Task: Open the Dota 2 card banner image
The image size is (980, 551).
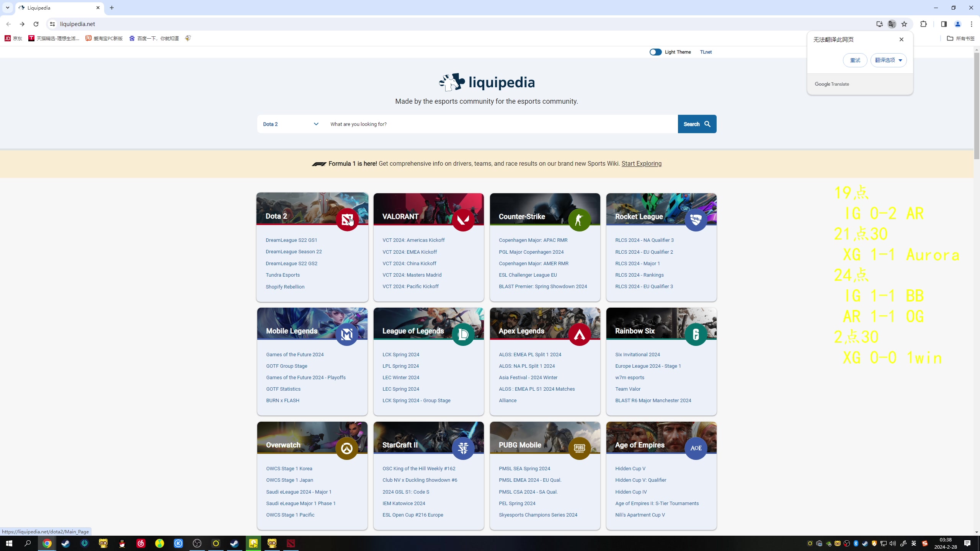Action: point(312,209)
